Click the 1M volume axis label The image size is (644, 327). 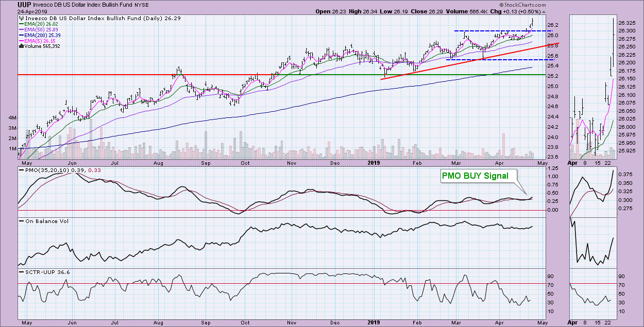click(13, 149)
